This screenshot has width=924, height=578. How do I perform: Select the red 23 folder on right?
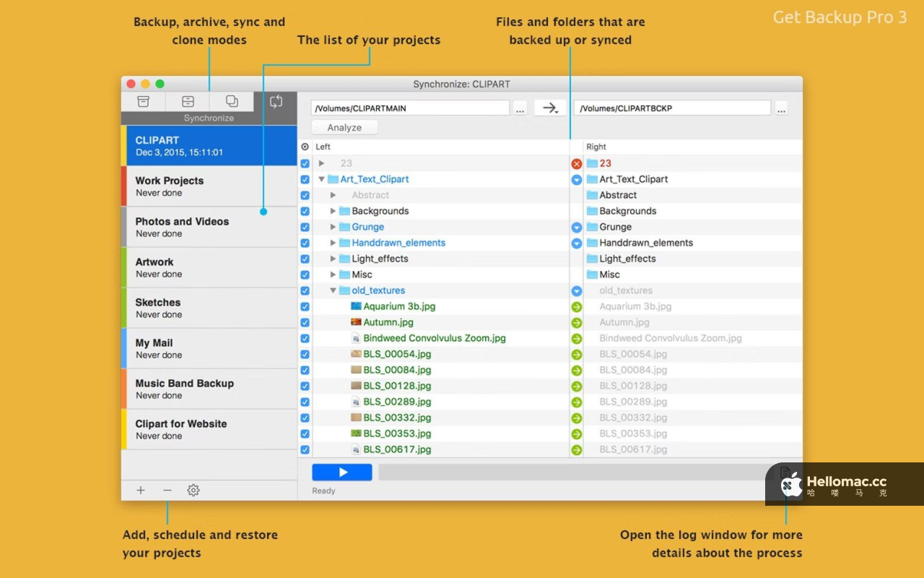[x=599, y=163]
